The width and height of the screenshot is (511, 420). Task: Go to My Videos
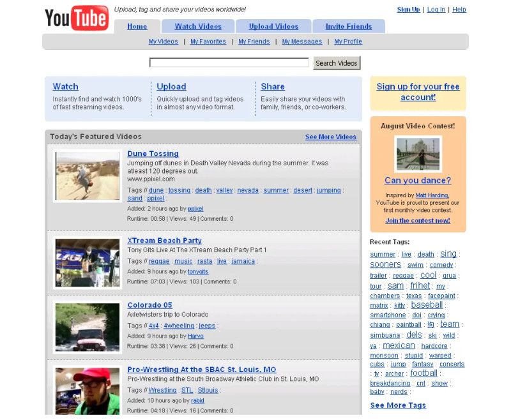(164, 41)
